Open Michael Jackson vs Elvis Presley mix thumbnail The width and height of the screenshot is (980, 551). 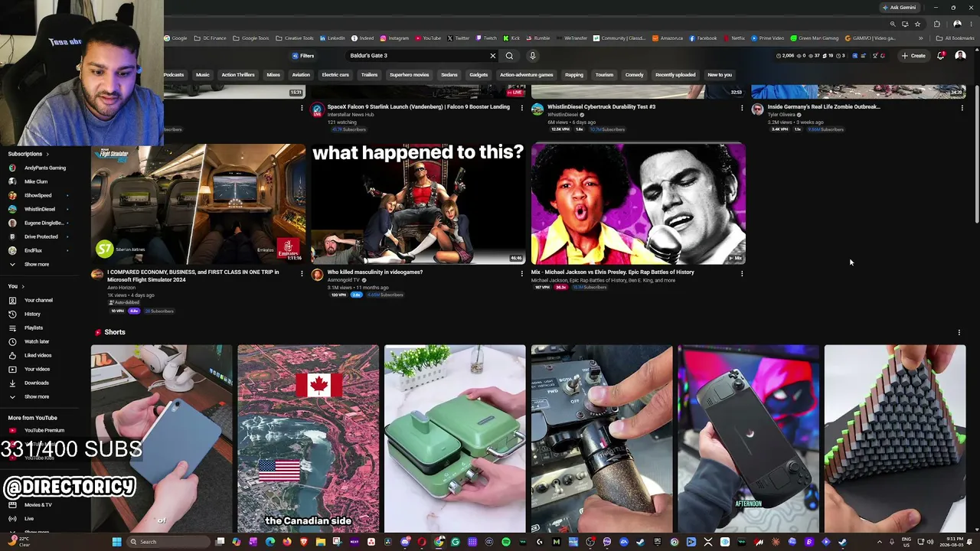(639, 204)
